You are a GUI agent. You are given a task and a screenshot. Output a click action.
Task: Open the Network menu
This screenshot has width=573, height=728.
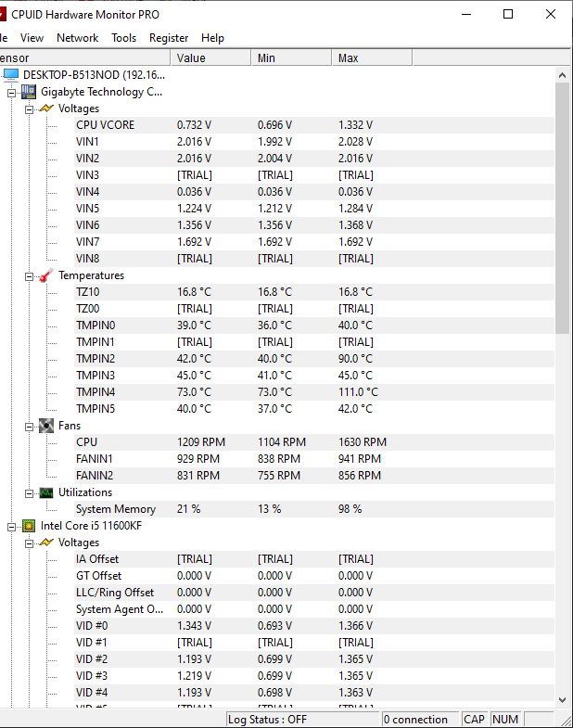point(77,38)
